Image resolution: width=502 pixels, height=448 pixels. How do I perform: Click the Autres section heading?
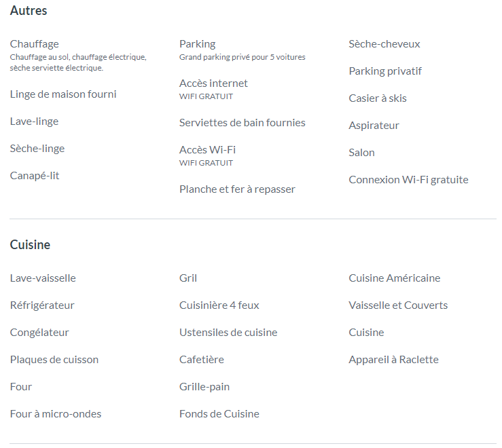29,11
